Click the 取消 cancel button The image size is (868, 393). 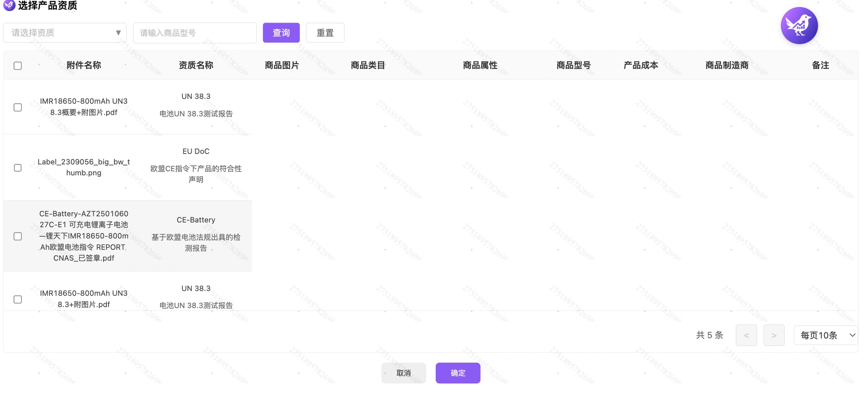404,373
